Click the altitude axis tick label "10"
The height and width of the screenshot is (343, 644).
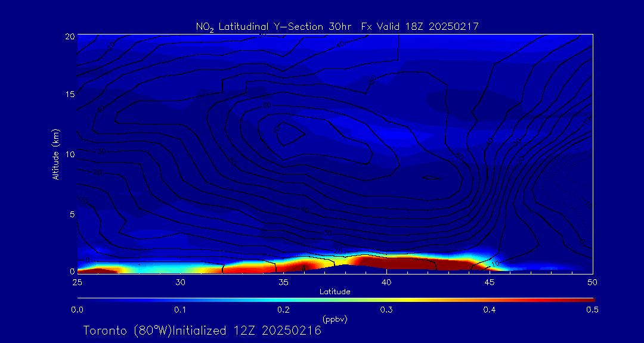click(x=70, y=154)
